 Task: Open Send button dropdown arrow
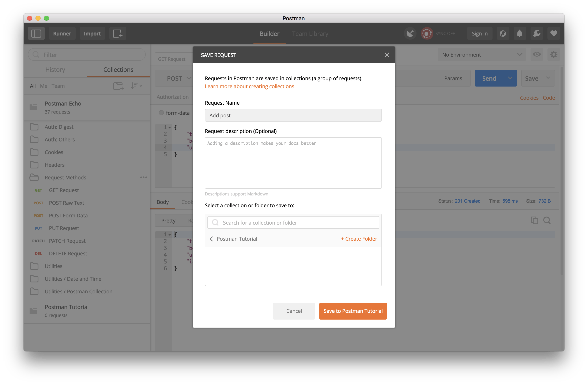[x=510, y=78]
